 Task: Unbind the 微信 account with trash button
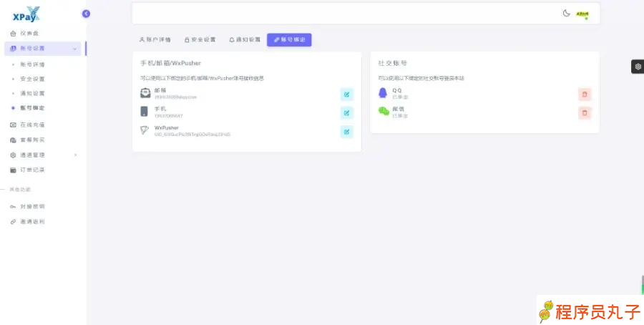pyautogui.click(x=585, y=113)
